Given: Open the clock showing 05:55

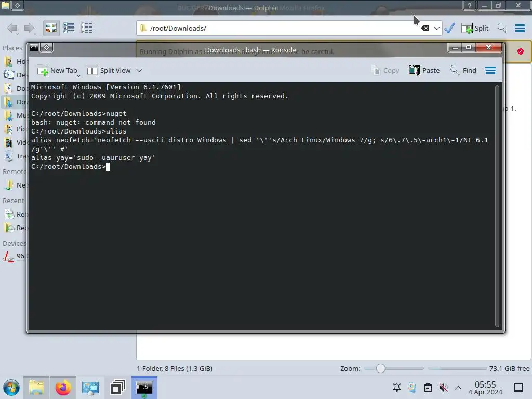Looking at the screenshot, I should click(x=485, y=388).
